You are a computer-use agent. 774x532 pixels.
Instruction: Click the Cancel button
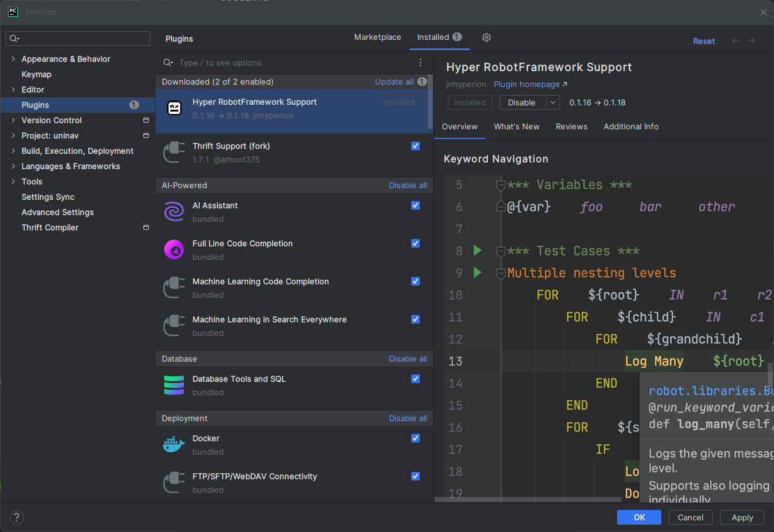(x=691, y=517)
